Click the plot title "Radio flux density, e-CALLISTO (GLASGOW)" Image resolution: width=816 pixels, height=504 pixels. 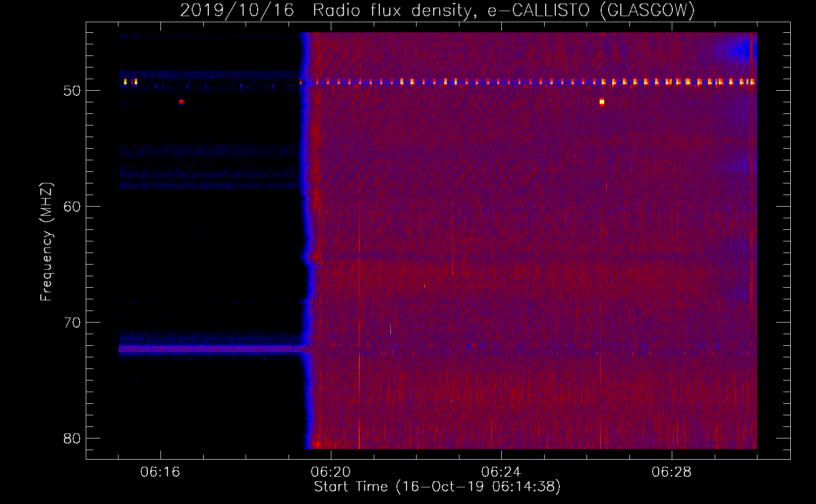(504, 11)
